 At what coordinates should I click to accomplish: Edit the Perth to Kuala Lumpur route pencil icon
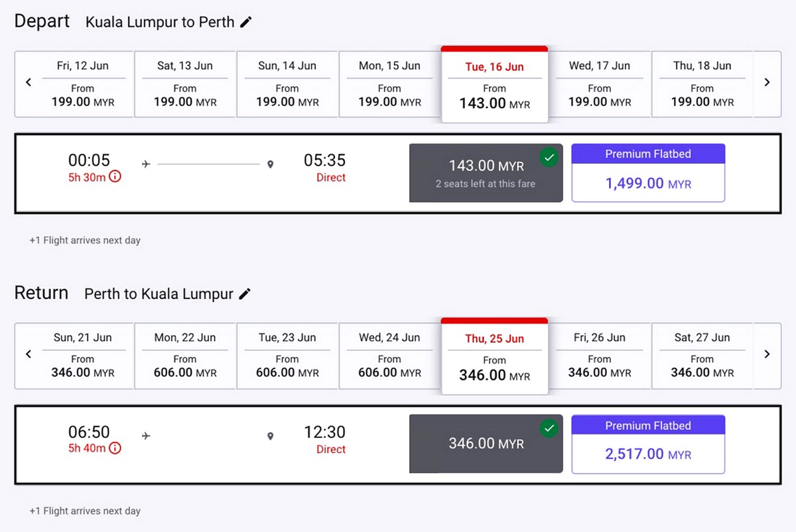click(x=245, y=294)
